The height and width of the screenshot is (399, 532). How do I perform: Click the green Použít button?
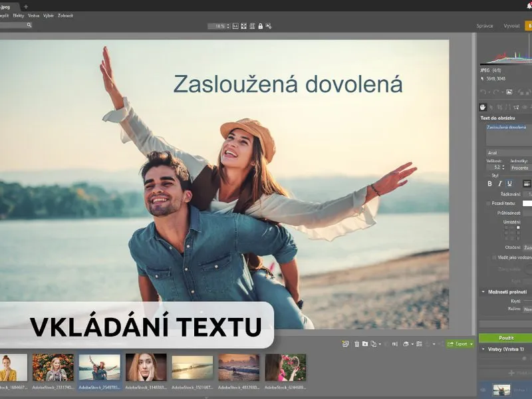[505, 338]
